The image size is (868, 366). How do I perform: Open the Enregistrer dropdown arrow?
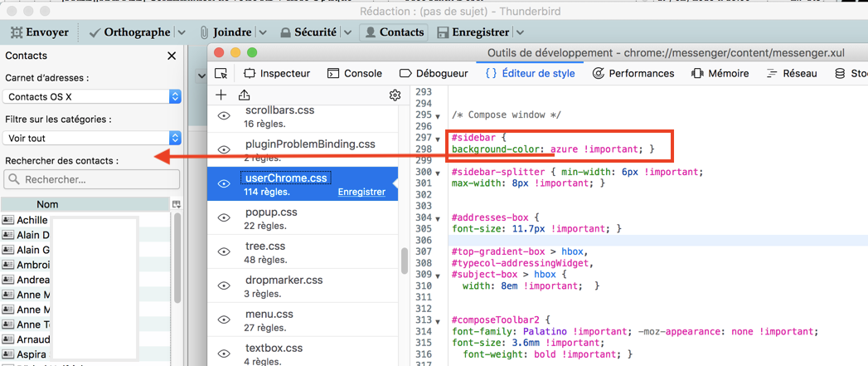520,32
